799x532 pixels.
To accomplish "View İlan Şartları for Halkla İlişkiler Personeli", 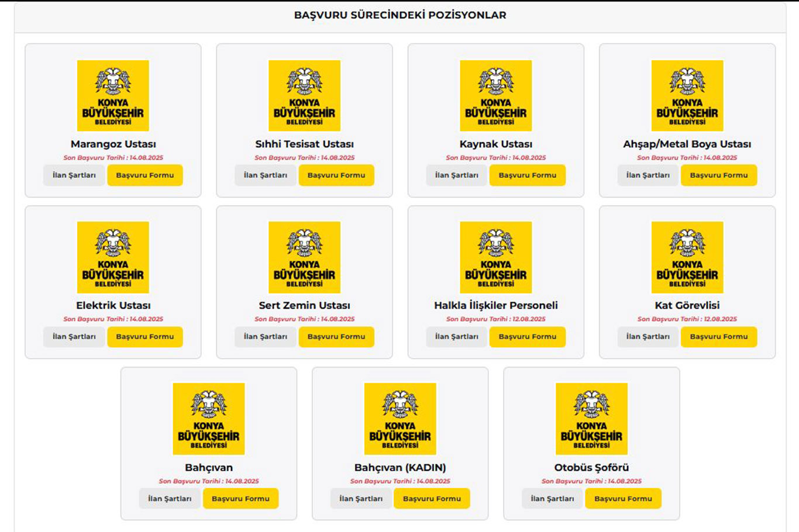I will point(457,337).
